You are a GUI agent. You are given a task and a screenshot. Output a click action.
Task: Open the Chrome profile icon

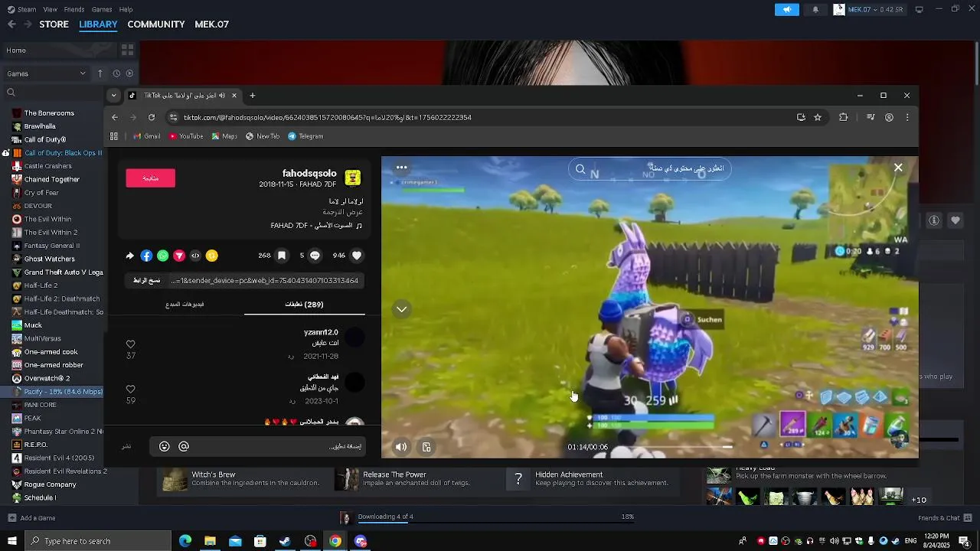pos(889,117)
